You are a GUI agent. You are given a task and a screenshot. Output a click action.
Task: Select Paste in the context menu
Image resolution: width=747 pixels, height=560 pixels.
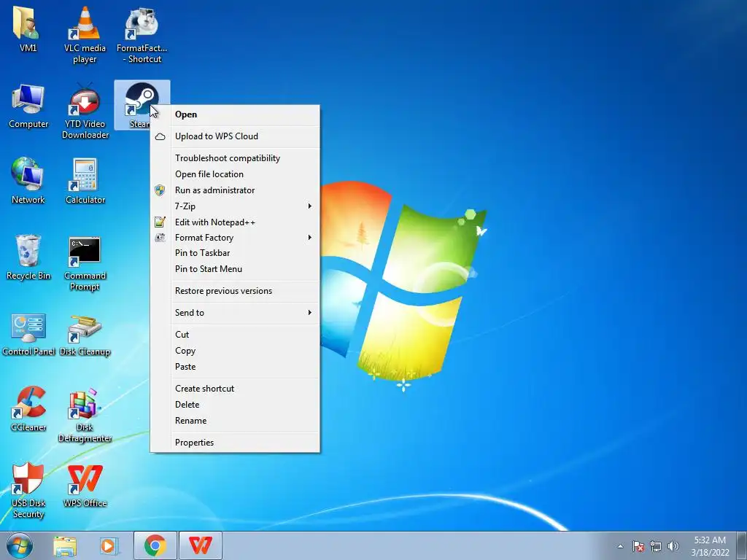coord(236,367)
